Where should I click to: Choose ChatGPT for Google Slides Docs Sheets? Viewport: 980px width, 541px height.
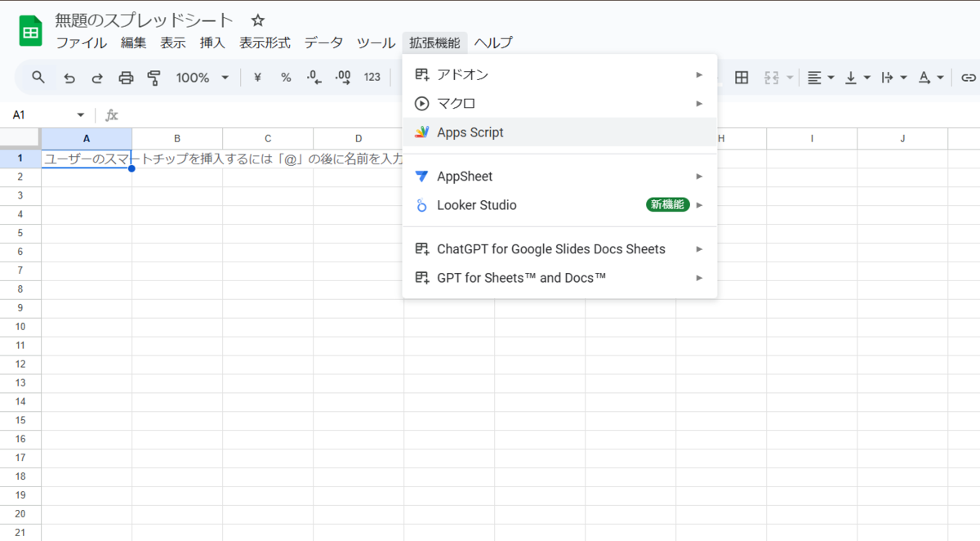(x=559, y=249)
